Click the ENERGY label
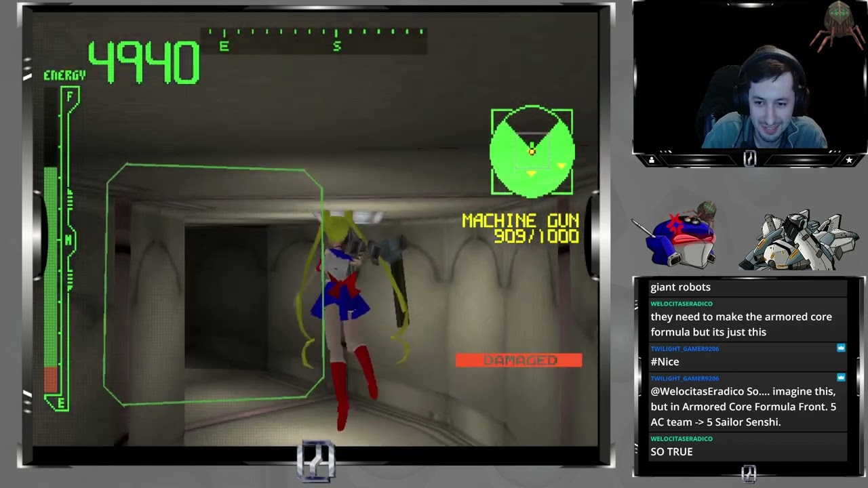 pos(65,75)
